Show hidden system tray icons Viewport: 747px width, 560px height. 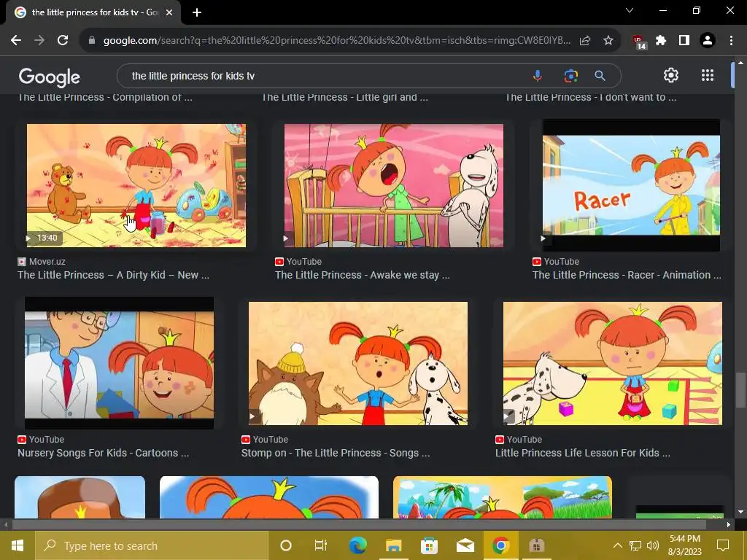pyautogui.click(x=617, y=545)
